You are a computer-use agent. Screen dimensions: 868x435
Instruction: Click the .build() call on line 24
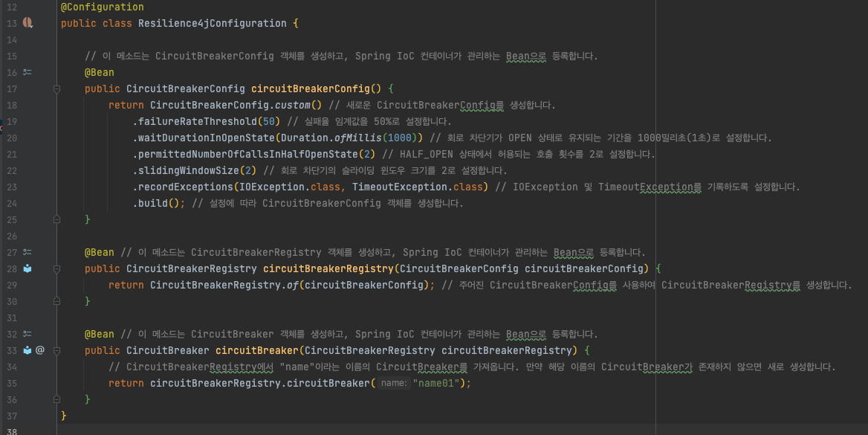(x=156, y=203)
